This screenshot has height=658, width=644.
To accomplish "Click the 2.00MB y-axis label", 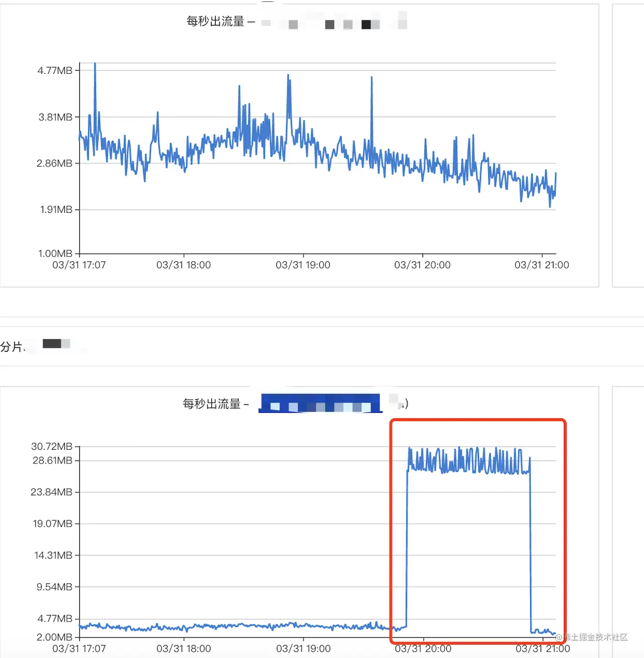I will click(55, 637).
